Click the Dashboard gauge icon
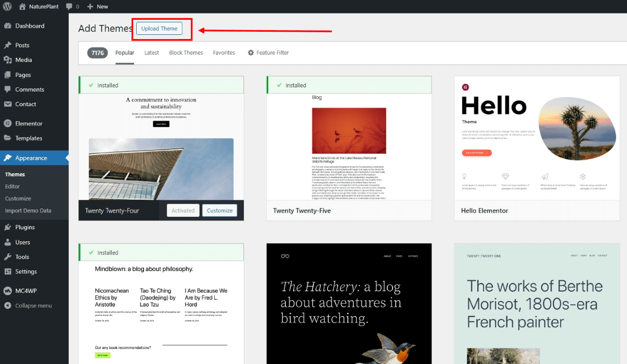627x364 pixels. pos(8,26)
